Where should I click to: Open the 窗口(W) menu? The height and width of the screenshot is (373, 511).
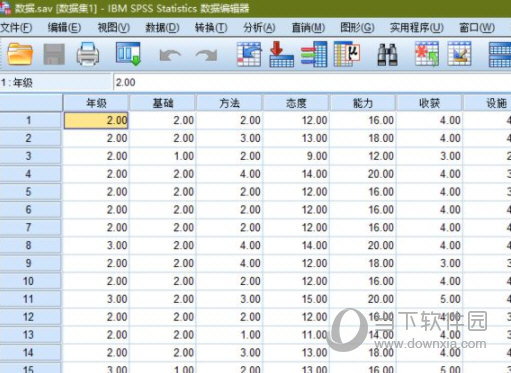tap(477, 28)
